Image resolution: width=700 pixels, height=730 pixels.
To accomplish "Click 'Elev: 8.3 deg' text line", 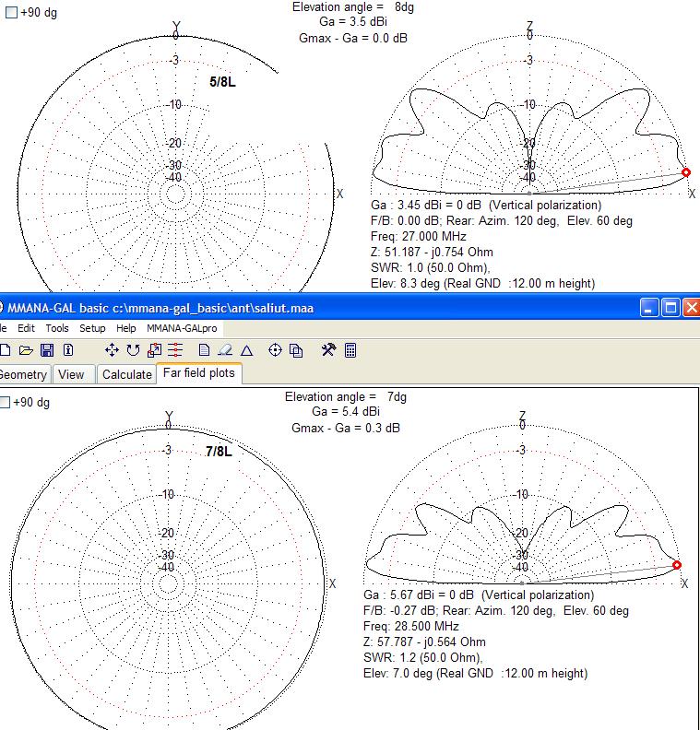I will 483,284.
